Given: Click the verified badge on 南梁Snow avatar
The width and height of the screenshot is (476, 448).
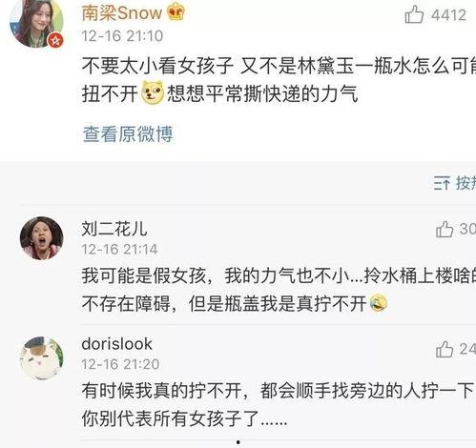Looking at the screenshot, I should 55,40.
